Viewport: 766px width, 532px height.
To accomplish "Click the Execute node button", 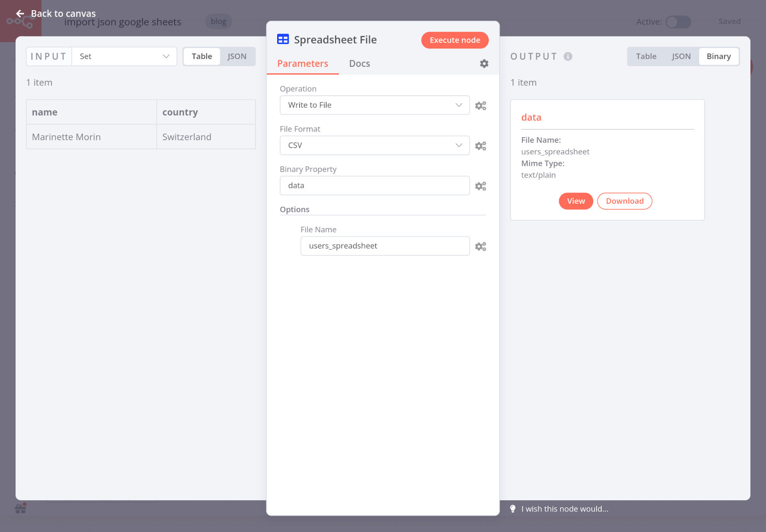I will [x=454, y=40].
